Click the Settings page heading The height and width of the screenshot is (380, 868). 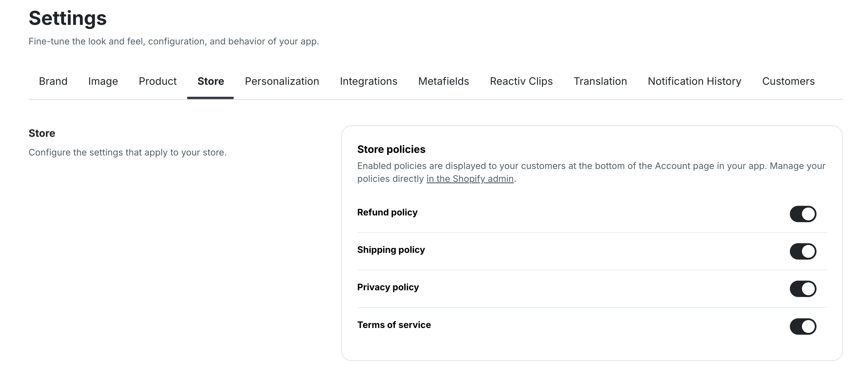tap(67, 18)
